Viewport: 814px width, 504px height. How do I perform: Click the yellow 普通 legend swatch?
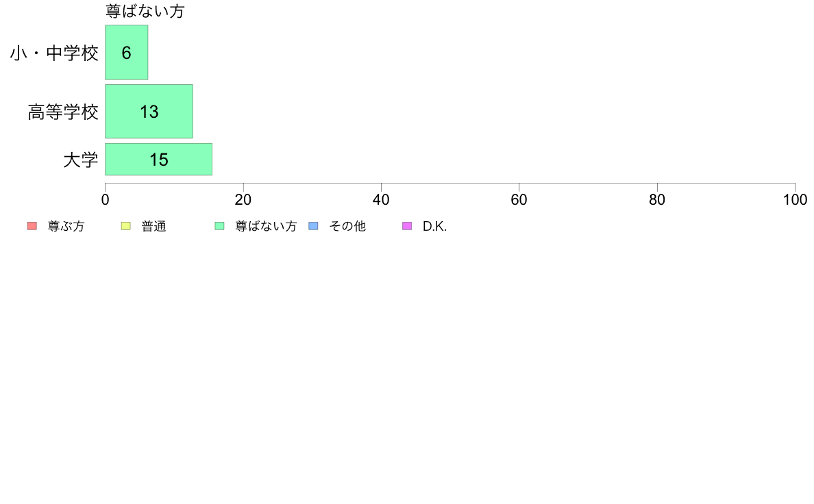(125, 226)
